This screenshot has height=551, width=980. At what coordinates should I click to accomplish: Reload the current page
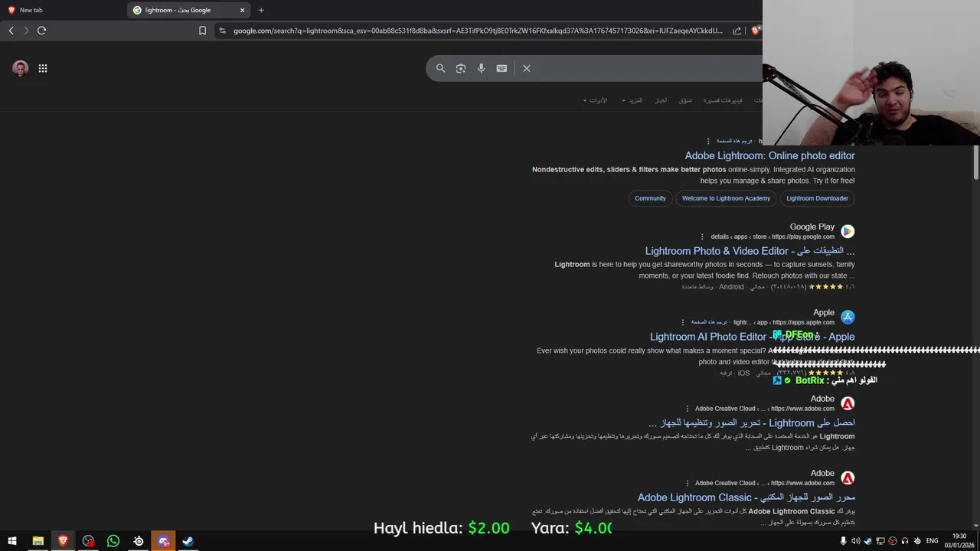(42, 31)
